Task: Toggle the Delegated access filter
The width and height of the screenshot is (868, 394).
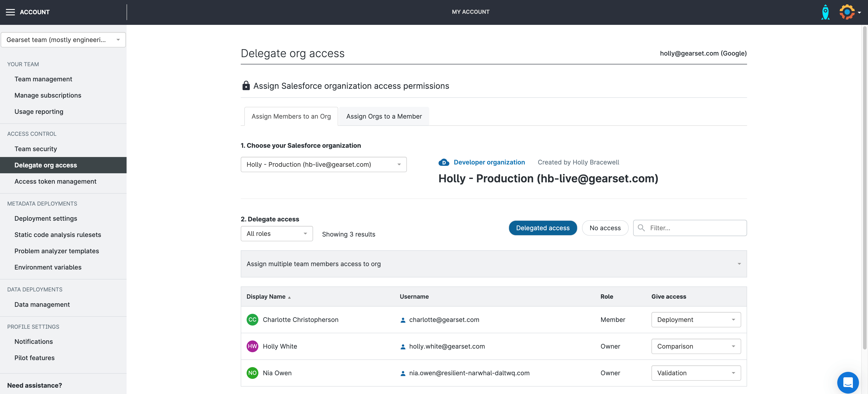Action: pyautogui.click(x=542, y=228)
